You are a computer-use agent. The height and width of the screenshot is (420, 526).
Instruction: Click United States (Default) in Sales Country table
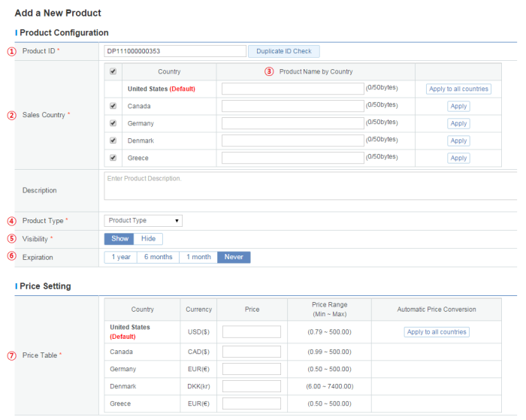162,89
